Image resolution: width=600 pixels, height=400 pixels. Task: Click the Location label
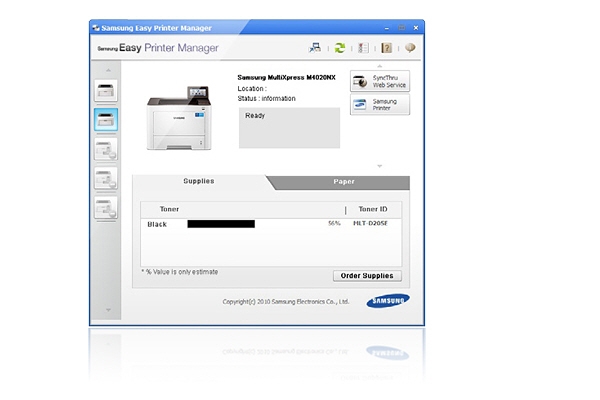click(x=252, y=88)
